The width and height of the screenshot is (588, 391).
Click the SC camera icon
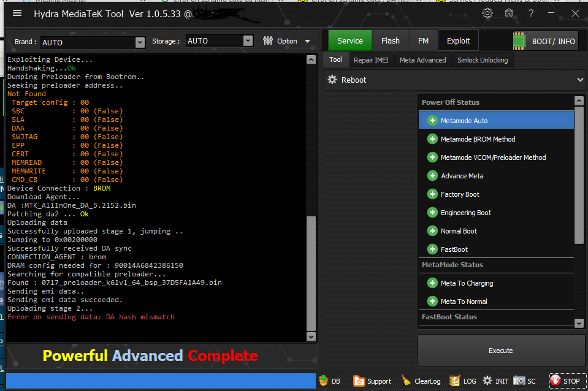[x=519, y=381]
